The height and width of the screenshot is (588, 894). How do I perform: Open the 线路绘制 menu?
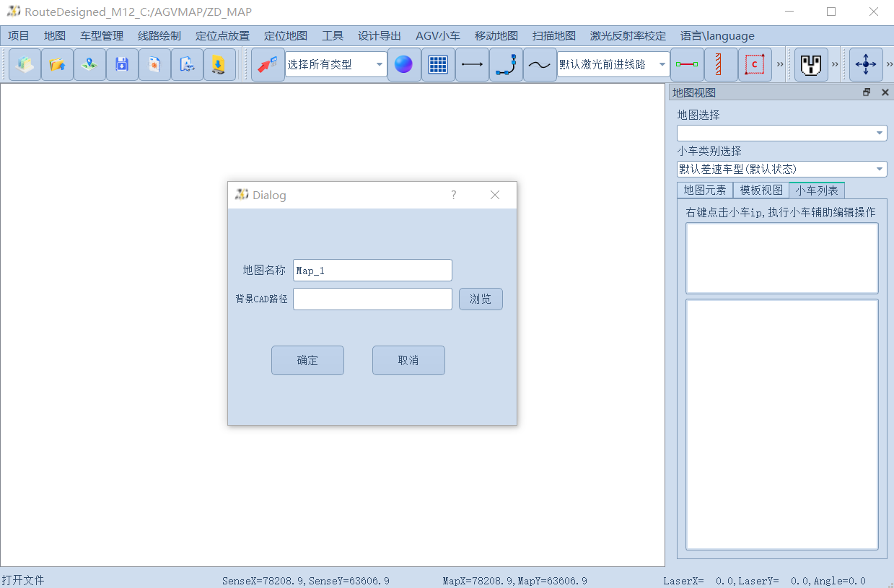click(159, 36)
